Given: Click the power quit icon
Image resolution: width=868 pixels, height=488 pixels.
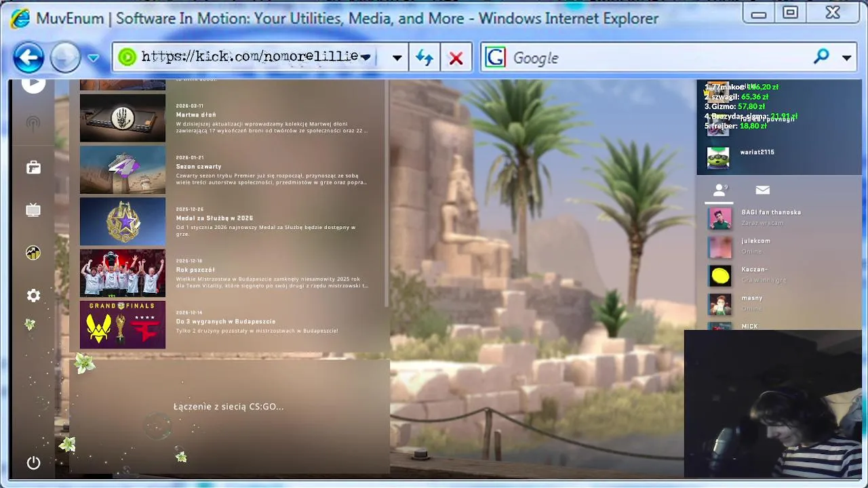Looking at the screenshot, I should click(x=33, y=463).
